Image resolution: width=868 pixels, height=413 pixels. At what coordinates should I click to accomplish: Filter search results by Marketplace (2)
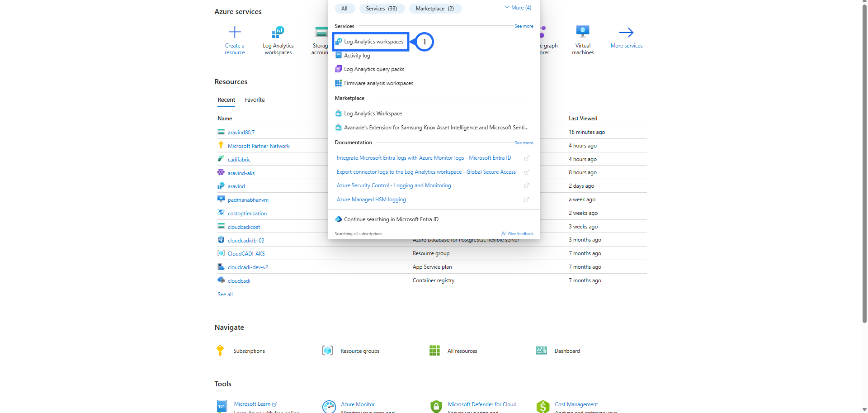(x=435, y=9)
